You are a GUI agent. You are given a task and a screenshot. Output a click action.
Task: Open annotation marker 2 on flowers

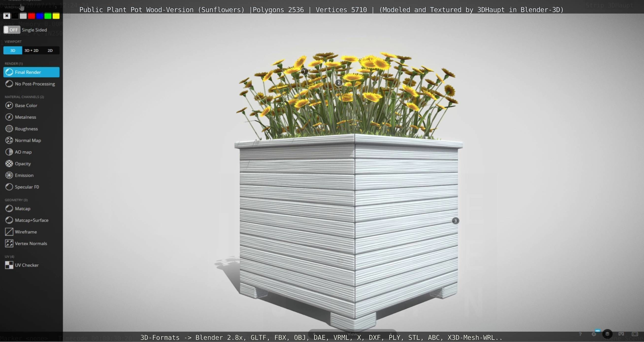(x=338, y=83)
